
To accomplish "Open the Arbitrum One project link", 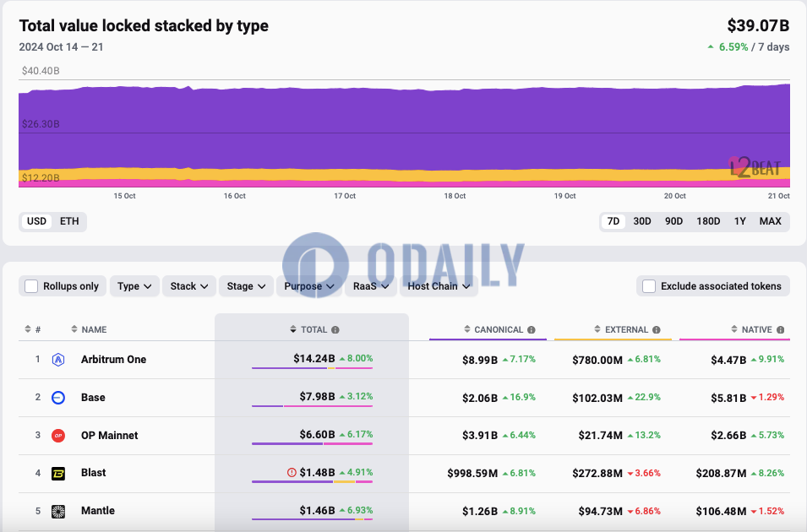I will [x=114, y=360].
